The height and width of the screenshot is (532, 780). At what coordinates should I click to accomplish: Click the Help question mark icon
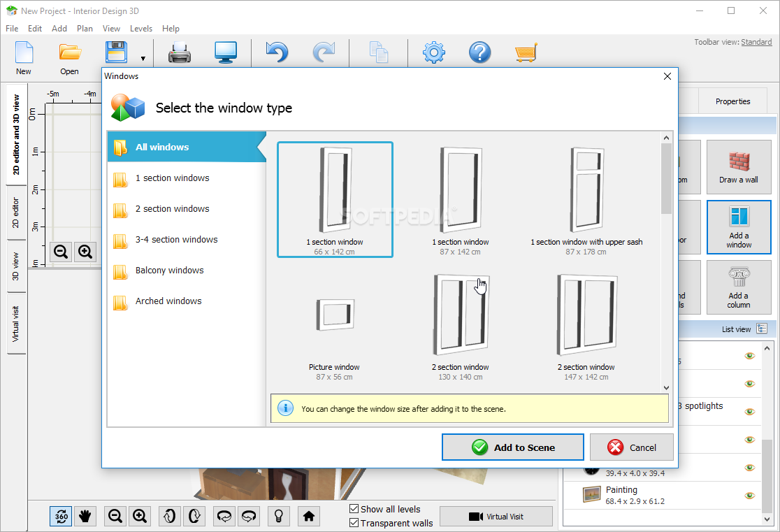(479, 52)
